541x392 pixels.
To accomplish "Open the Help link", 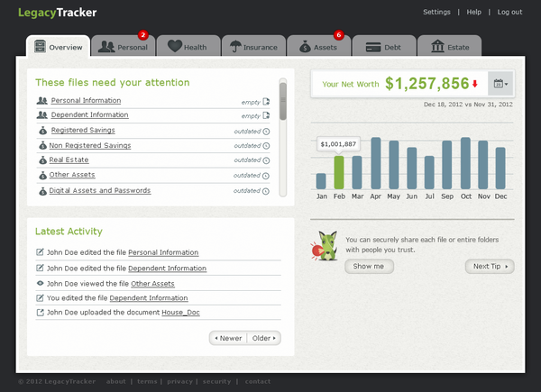I will click(x=473, y=12).
